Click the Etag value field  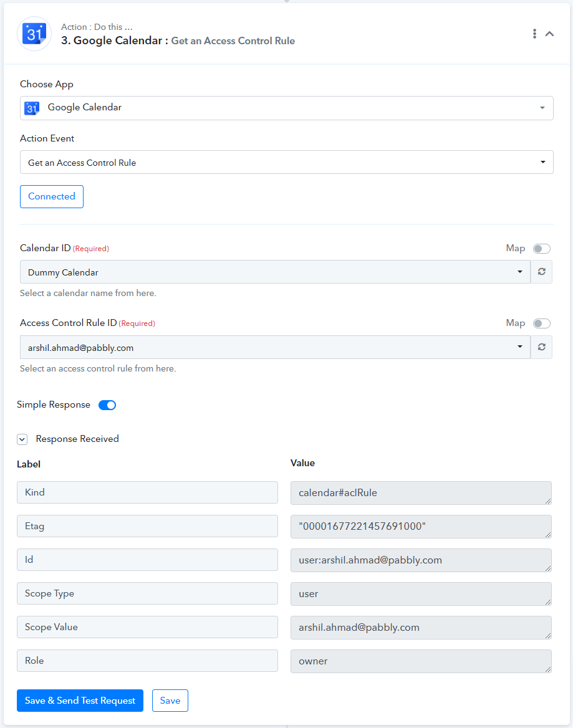pos(421,527)
